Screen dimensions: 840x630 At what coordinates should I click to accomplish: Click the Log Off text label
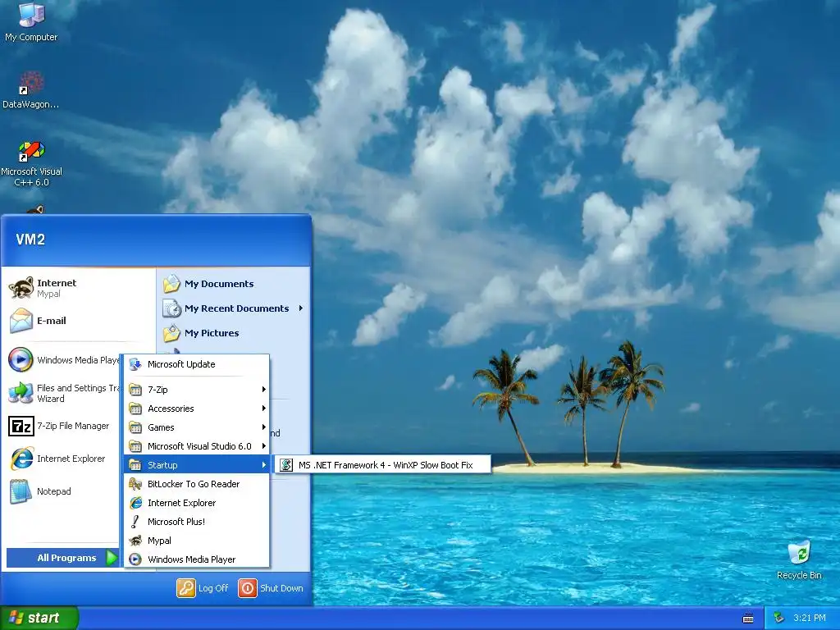pos(213,587)
